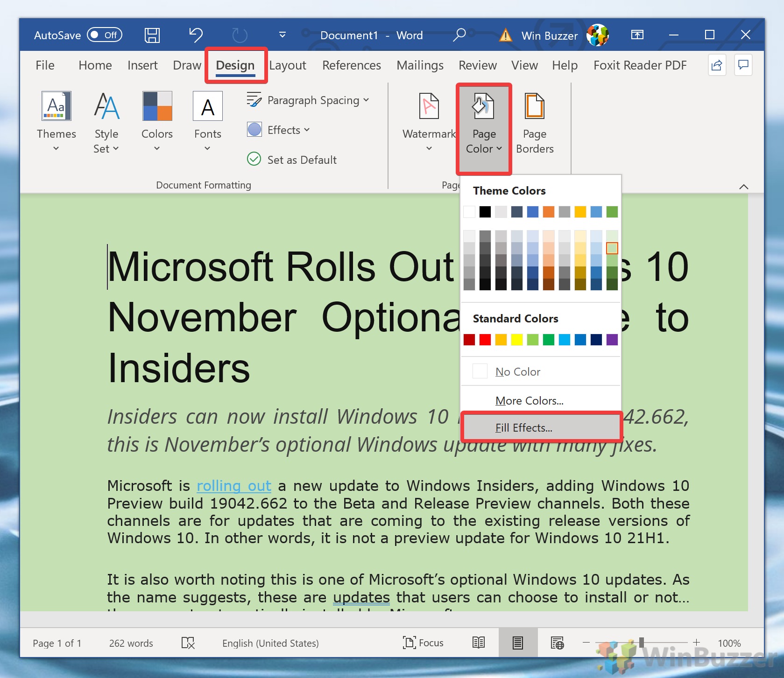Click Page 1 of 1 indicator

click(57, 643)
